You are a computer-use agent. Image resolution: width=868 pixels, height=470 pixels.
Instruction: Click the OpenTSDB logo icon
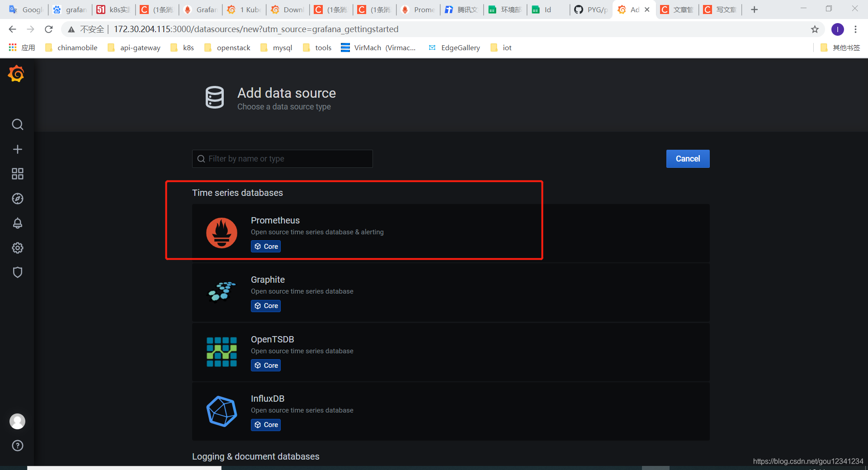[222, 351]
